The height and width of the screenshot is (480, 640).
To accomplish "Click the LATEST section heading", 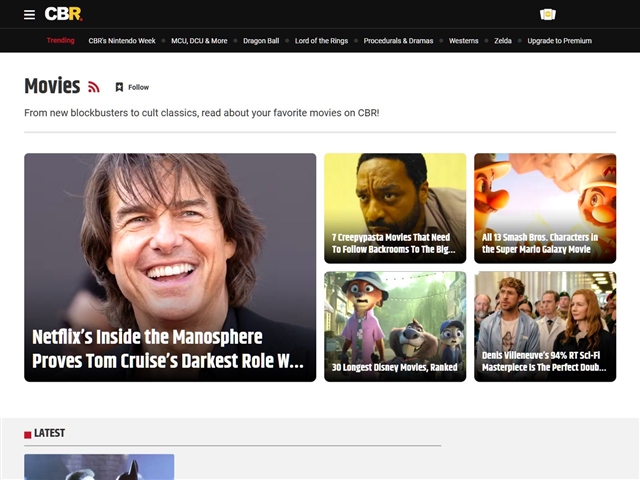I will pyautogui.click(x=49, y=433).
